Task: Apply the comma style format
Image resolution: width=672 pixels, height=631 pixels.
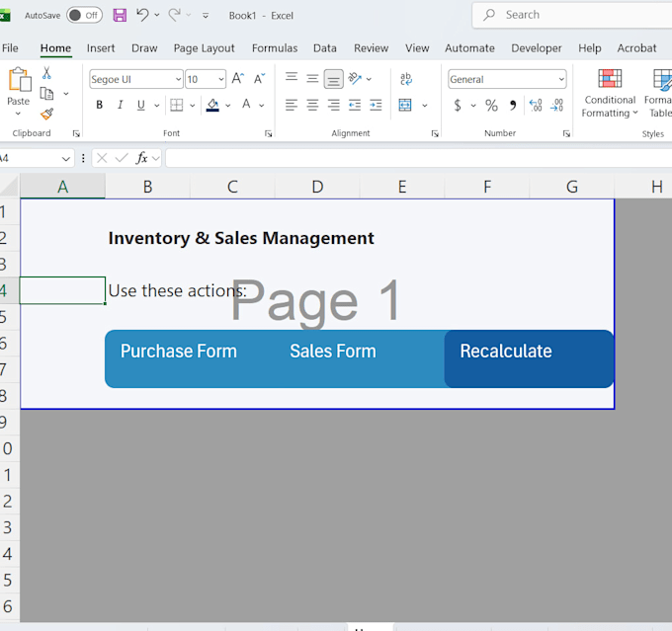Action: [x=513, y=105]
